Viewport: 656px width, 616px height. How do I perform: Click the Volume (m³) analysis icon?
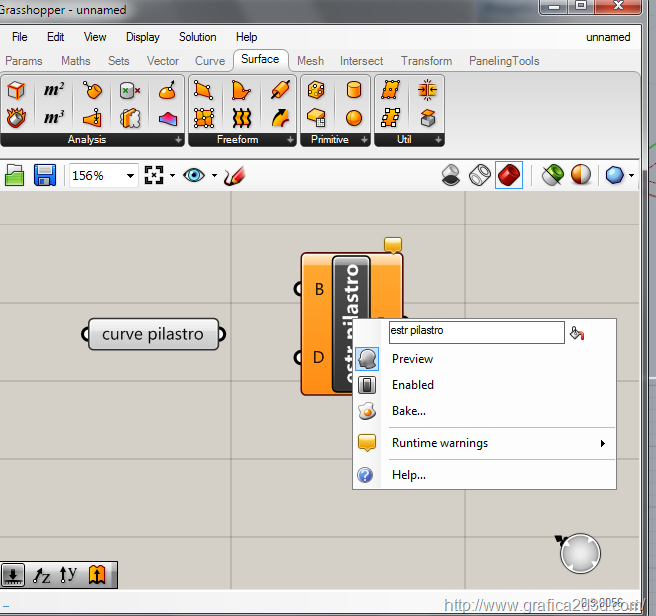52,118
